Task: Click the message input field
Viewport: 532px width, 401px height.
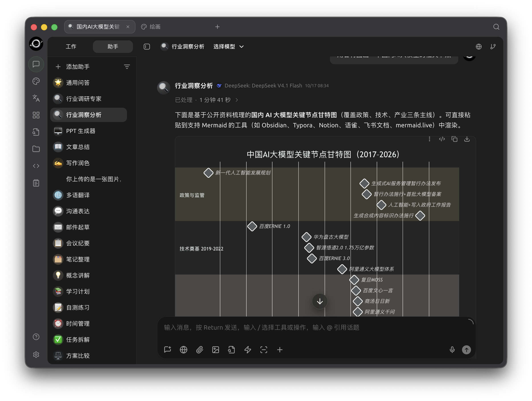Action: (x=316, y=328)
